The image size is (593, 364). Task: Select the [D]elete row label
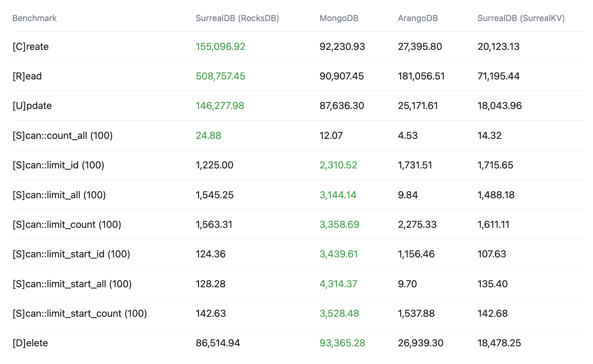pyautogui.click(x=30, y=343)
